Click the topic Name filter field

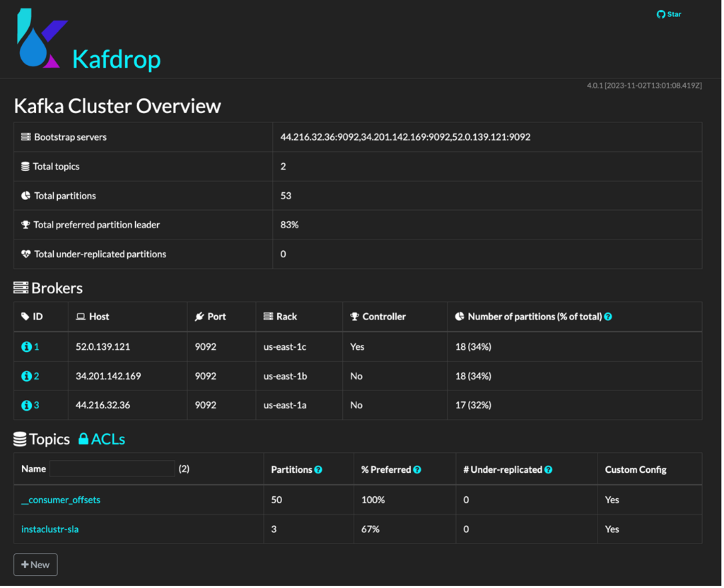(112, 469)
